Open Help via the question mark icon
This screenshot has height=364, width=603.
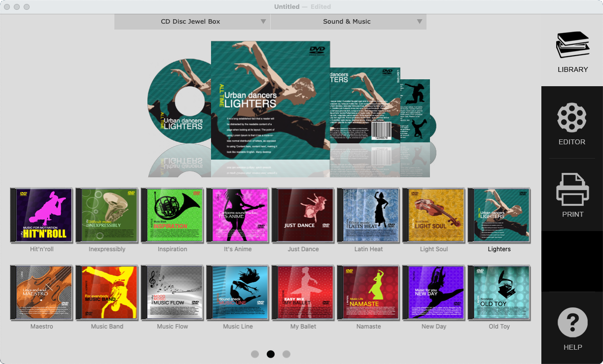[572, 328]
